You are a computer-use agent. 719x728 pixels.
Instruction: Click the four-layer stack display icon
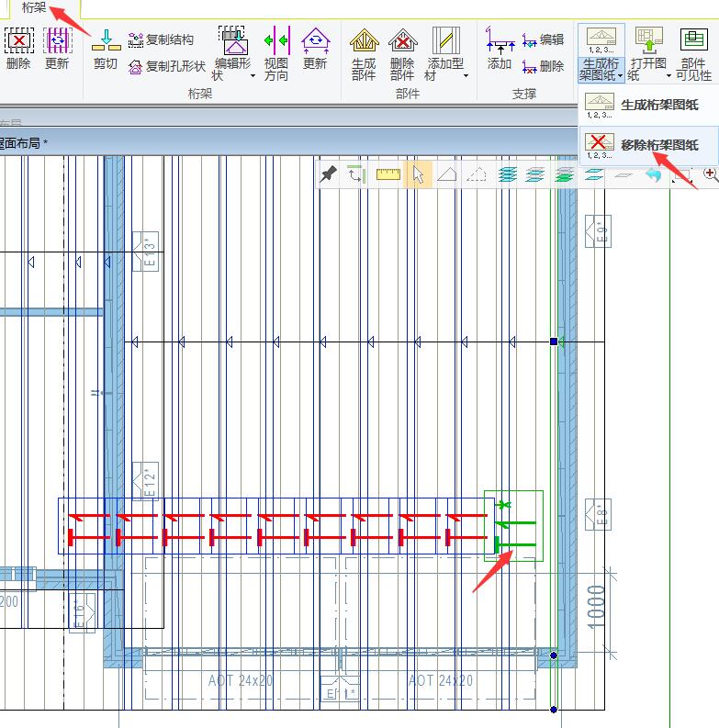507,175
